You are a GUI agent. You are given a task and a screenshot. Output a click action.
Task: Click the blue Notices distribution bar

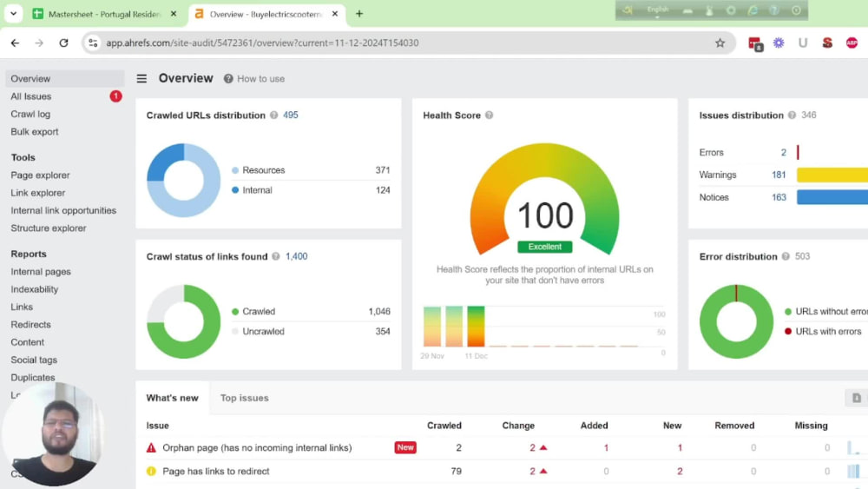832,197
